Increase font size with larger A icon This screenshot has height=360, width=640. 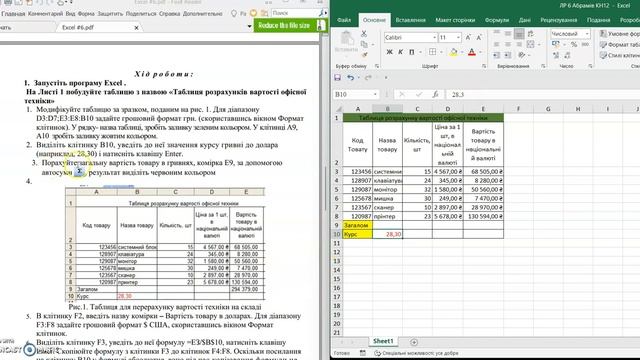469,38
